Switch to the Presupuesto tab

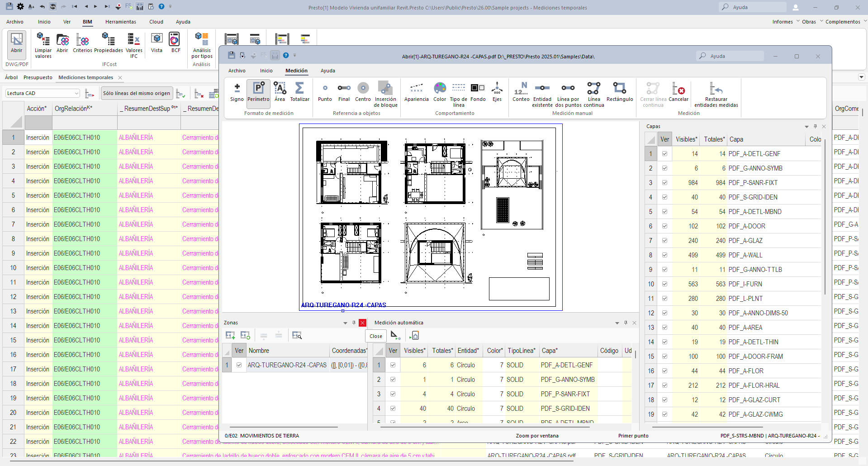point(38,77)
